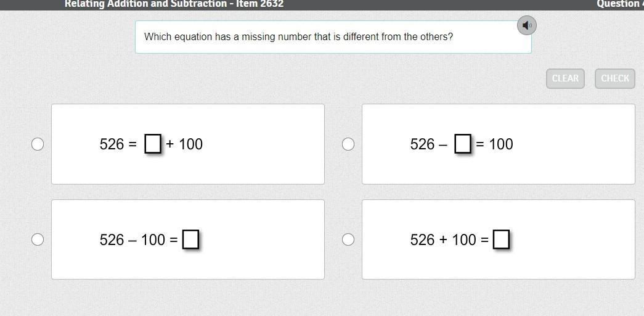Choose radio next to 526 + 100 = □

click(348, 239)
